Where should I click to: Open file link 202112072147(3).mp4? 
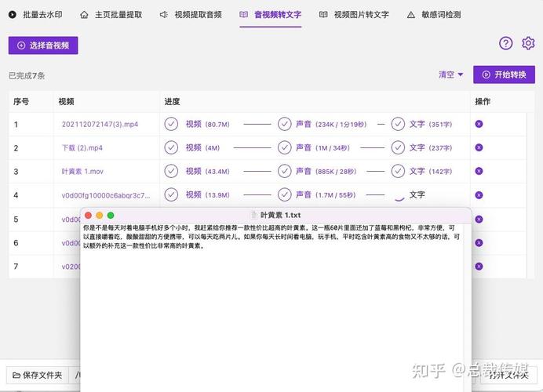tap(100, 124)
